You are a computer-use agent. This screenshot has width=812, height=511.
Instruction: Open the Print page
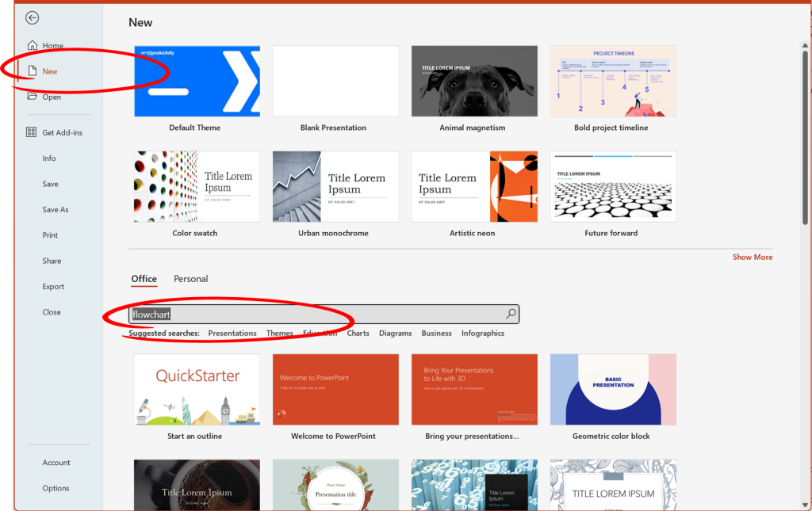(50, 235)
